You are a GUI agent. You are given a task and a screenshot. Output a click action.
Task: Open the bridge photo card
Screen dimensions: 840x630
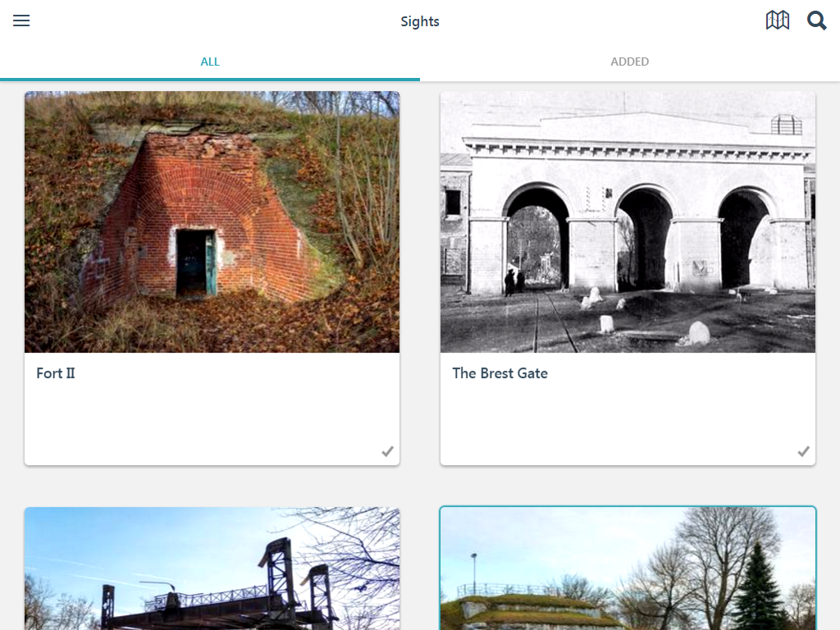point(212,568)
